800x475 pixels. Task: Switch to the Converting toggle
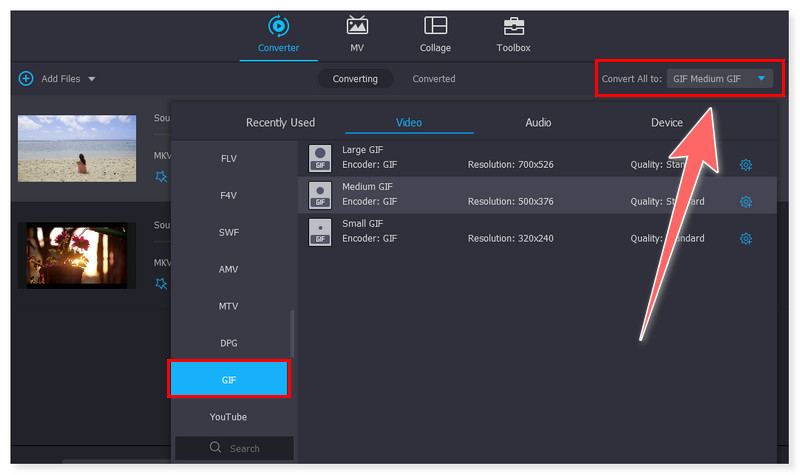(x=355, y=79)
